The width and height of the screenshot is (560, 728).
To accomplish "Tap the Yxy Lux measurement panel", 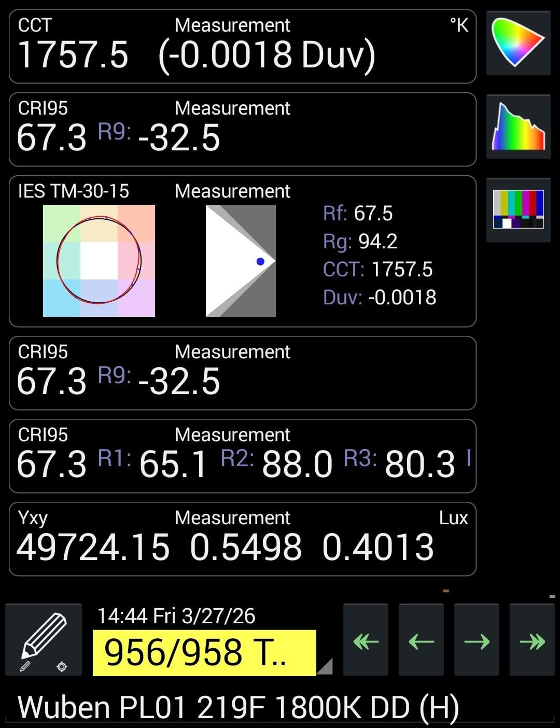I will coord(242,539).
